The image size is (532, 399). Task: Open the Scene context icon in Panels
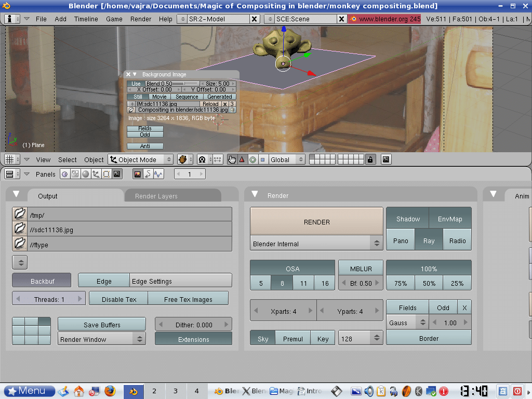pos(117,174)
